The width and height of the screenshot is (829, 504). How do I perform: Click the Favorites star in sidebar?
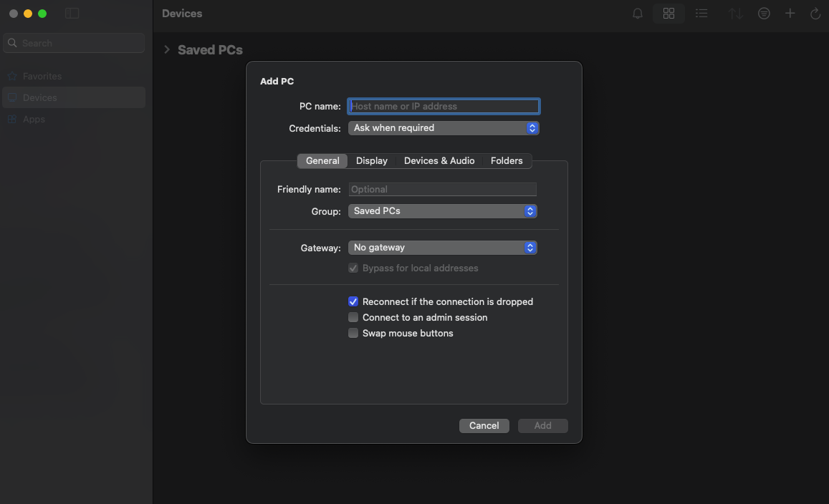click(x=12, y=76)
